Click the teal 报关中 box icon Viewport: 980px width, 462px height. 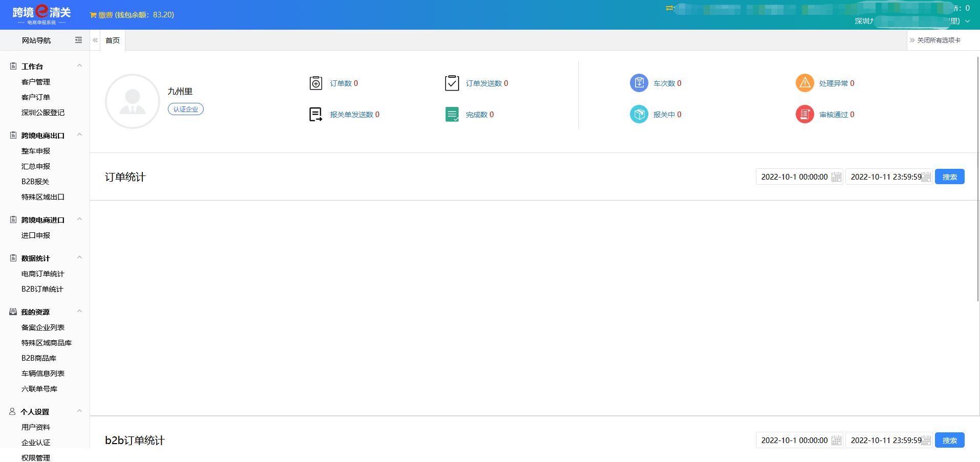(x=639, y=114)
